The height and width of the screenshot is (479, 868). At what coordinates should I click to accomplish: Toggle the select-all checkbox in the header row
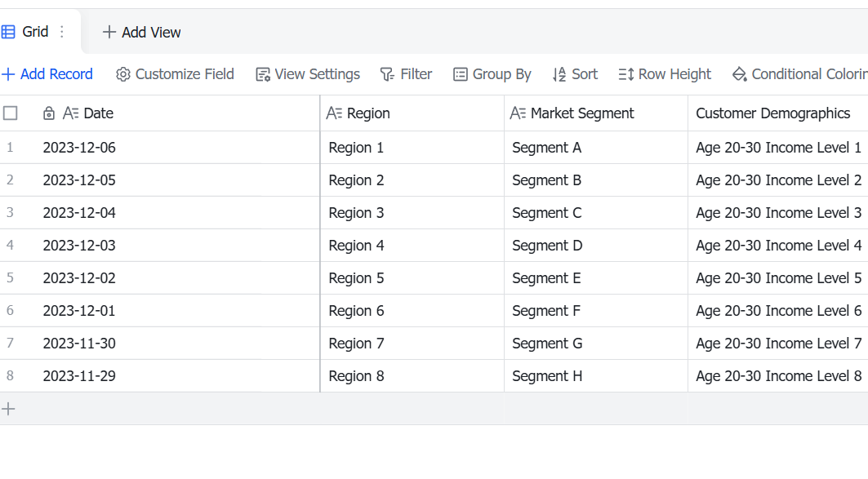click(x=10, y=113)
